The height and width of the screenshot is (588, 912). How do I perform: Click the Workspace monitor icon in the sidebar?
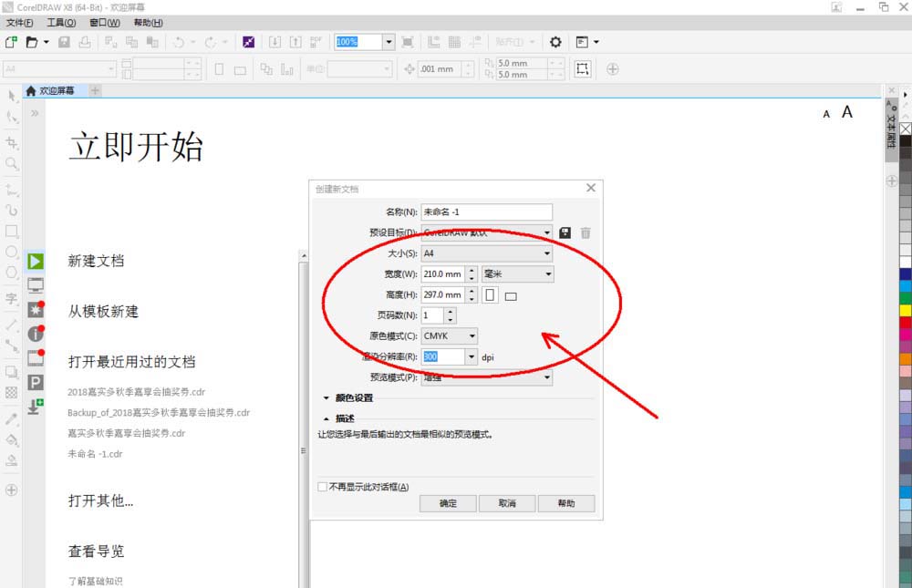36,285
